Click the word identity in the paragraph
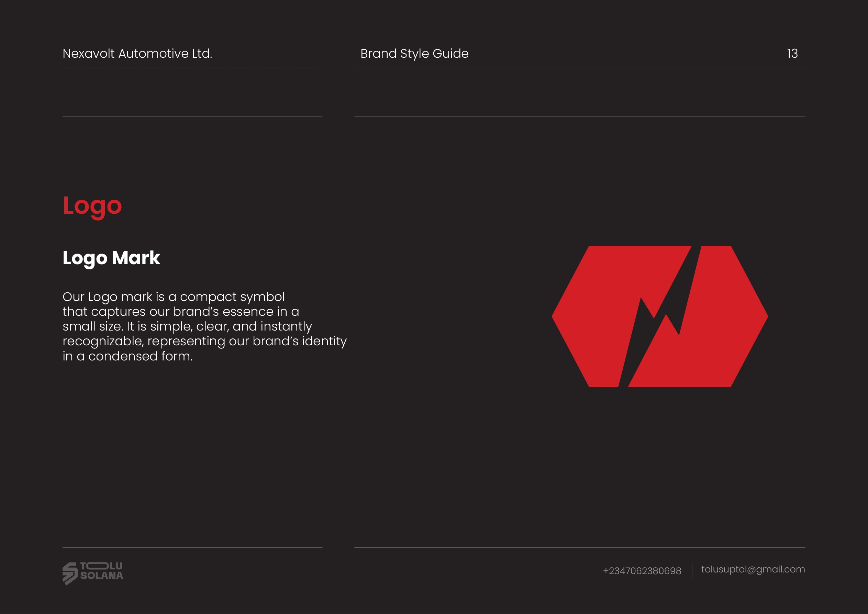Image resolution: width=868 pixels, height=614 pixels. coord(324,342)
